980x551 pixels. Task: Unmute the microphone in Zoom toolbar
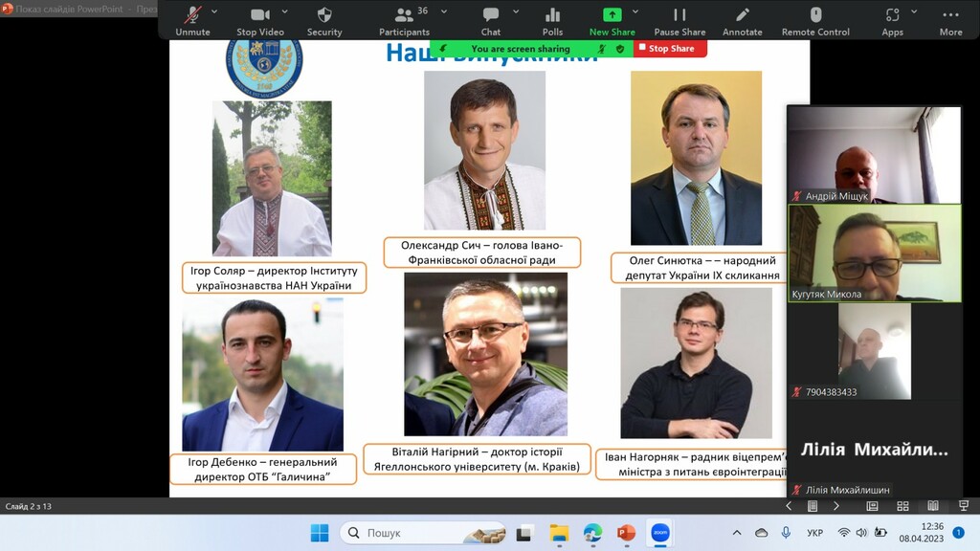click(x=192, y=19)
